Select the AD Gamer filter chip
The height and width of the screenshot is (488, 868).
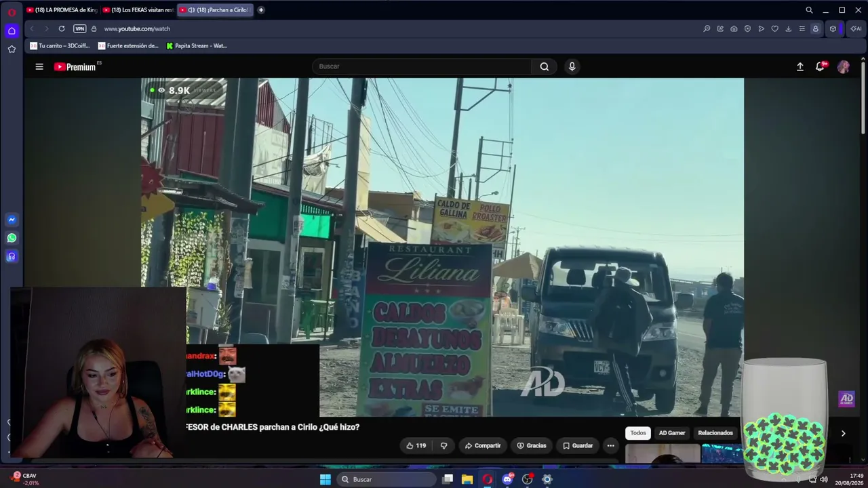click(x=672, y=433)
